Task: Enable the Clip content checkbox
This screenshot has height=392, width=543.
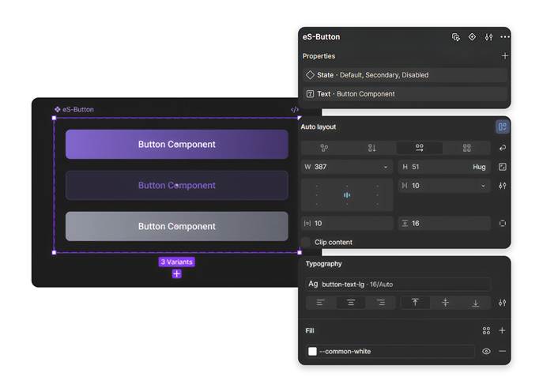Action: click(x=306, y=242)
